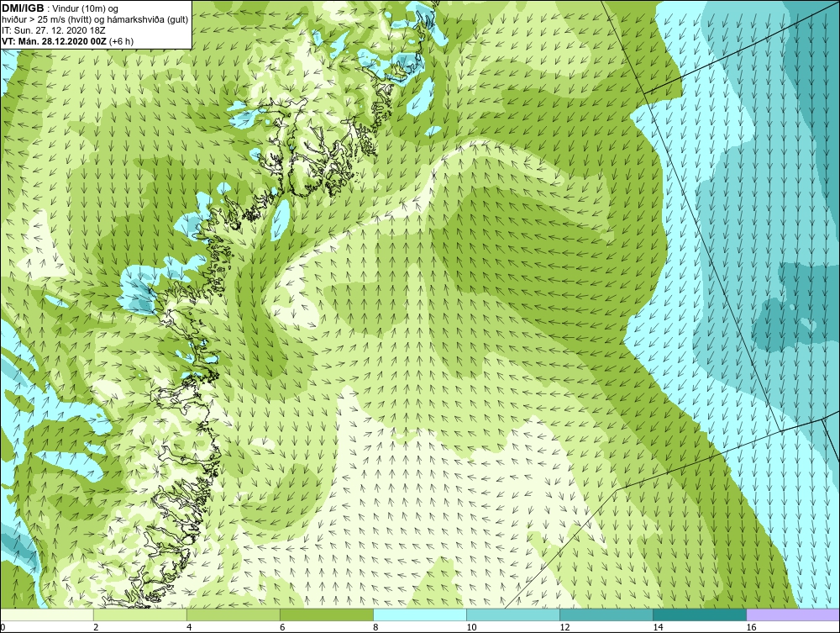Click the scale label '12'
This screenshot has width=840, height=633.
[x=564, y=627]
